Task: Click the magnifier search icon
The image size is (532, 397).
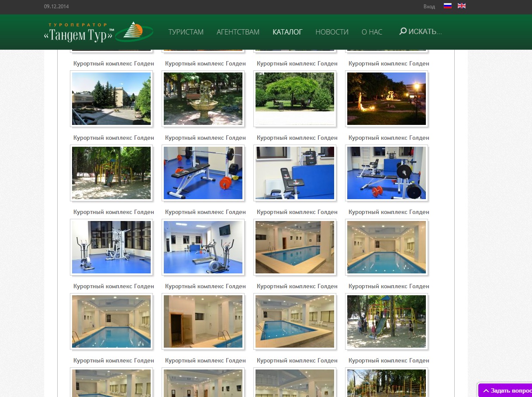Action: click(403, 31)
